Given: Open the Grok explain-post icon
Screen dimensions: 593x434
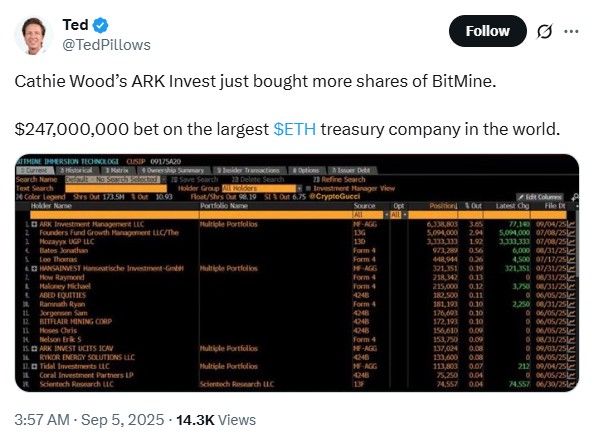Looking at the screenshot, I should tap(544, 31).
